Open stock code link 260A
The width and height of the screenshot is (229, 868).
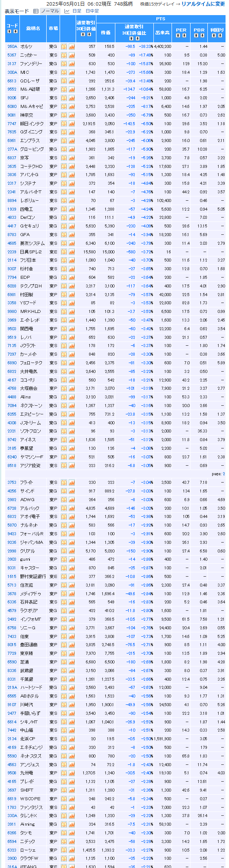click(12, 46)
